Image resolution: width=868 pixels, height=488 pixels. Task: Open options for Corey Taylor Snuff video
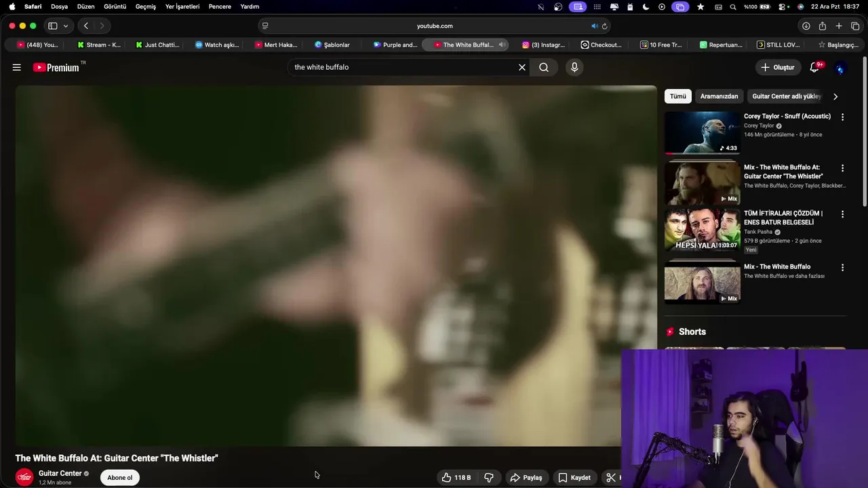pyautogui.click(x=842, y=117)
